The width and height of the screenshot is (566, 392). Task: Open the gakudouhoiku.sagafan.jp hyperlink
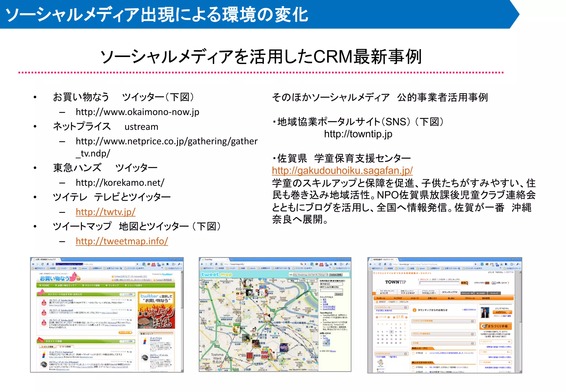342,171
